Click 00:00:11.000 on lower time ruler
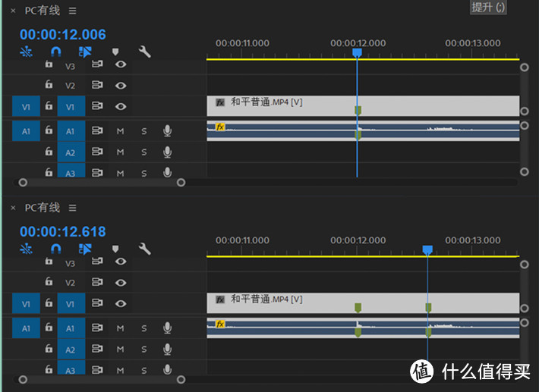This screenshot has height=392, width=539. tap(242, 240)
